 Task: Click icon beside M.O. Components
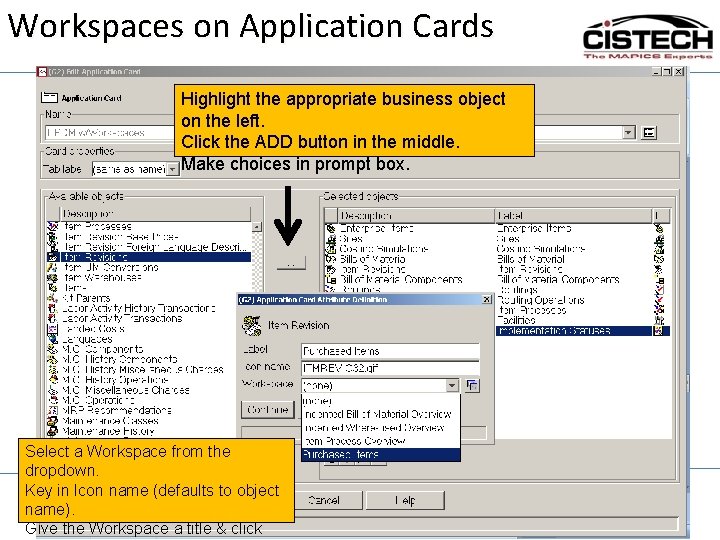(x=53, y=349)
